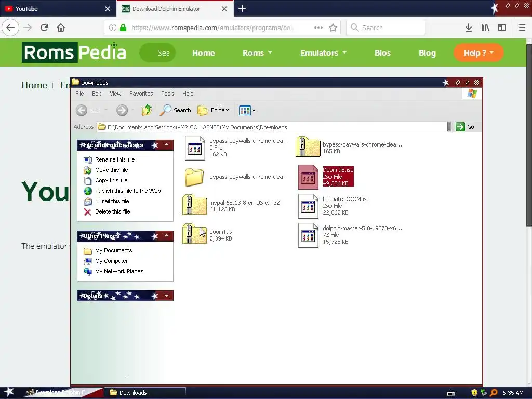Go to the browser home page icon
532x399 pixels.
tap(61, 28)
